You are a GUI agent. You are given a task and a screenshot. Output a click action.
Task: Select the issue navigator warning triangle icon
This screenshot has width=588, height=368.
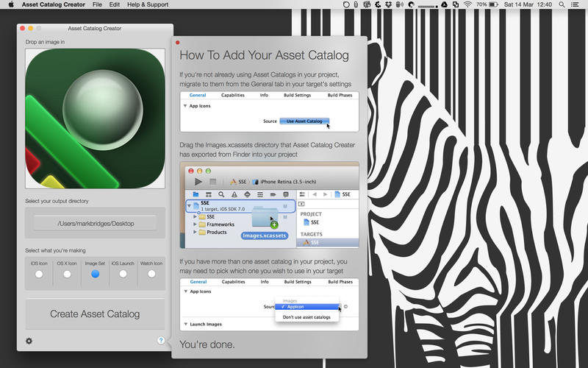pos(234,194)
